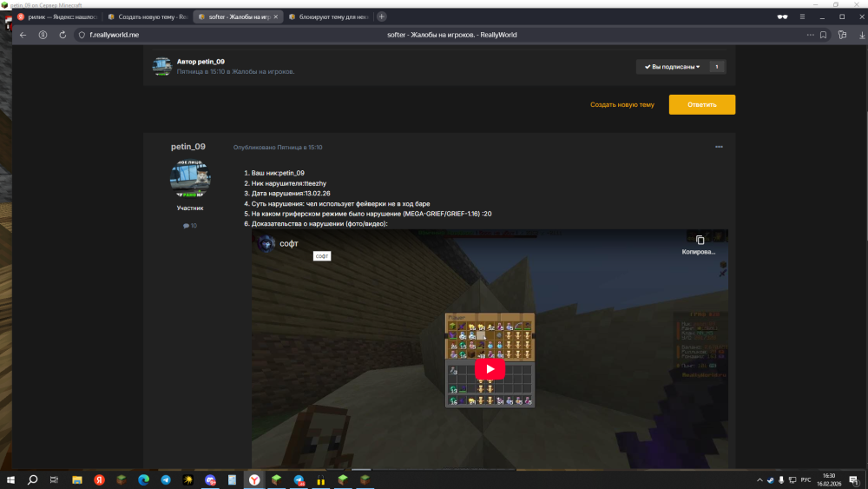Open File Explorer from the taskbar
This screenshot has height=489, width=868.
coord(77,480)
